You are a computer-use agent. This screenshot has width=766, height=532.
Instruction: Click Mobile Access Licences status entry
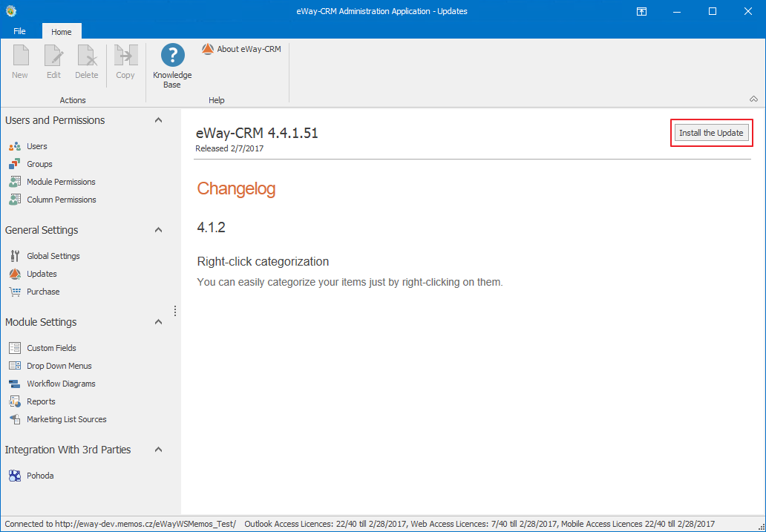pos(638,524)
